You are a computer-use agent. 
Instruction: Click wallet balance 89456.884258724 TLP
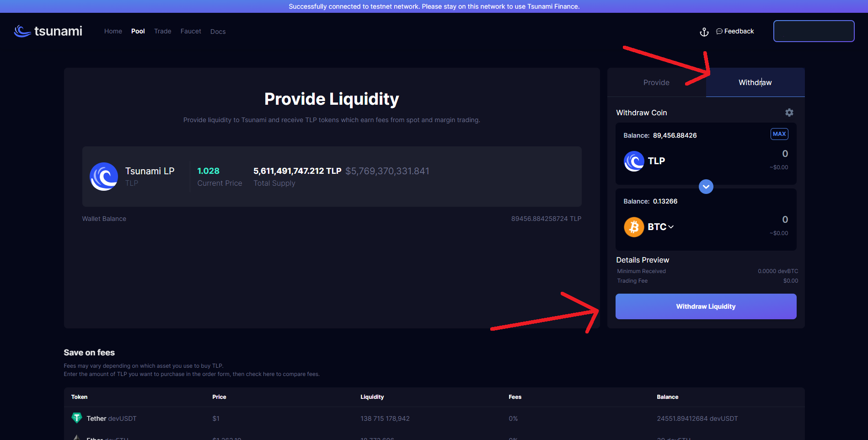click(x=547, y=219)
